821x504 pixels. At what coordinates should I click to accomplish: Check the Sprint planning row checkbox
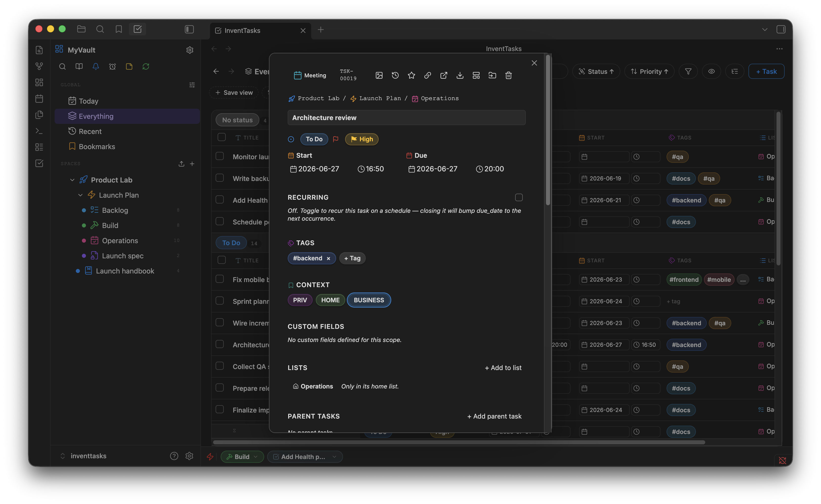pos(220,301)
